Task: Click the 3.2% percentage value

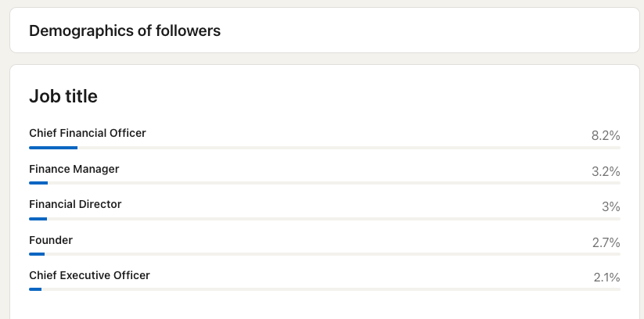Action: [x=606, y=171]
